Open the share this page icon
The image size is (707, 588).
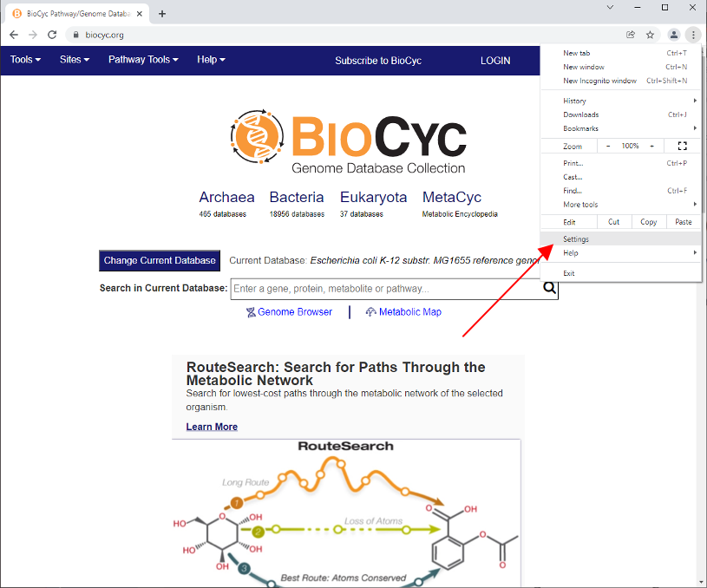click(x=631, y=35)
